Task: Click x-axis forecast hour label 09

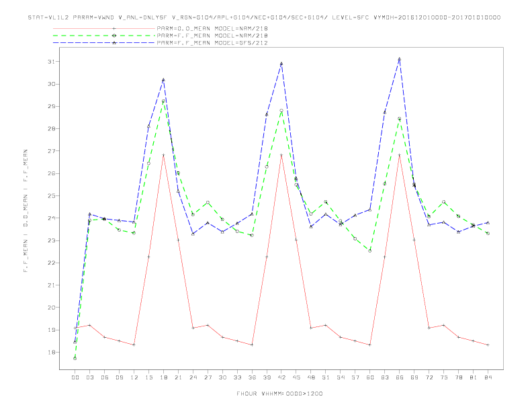Action: coord(119,377)
